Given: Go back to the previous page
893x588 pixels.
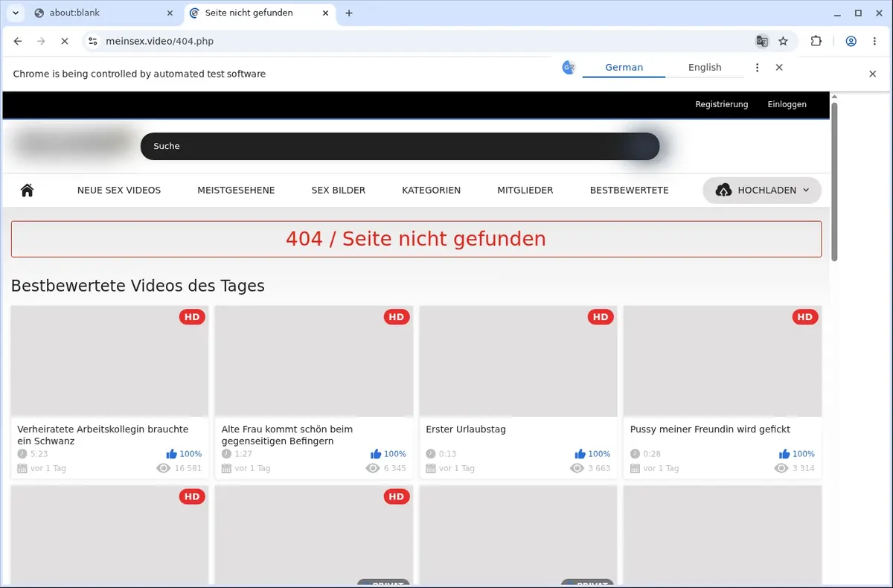Looking at the screenshot, I should point(19,41).
